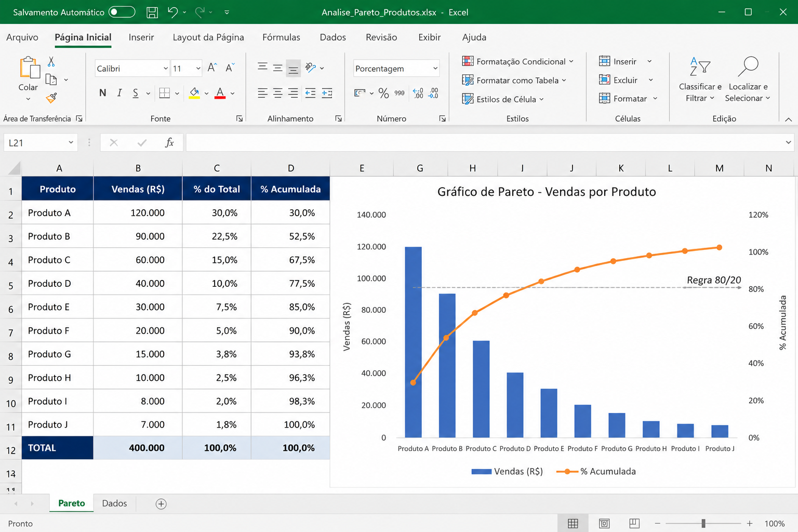This screenshot has width=798, height=532.
Task: Apply yellow fill color bucket
Action: pos(194,94)
